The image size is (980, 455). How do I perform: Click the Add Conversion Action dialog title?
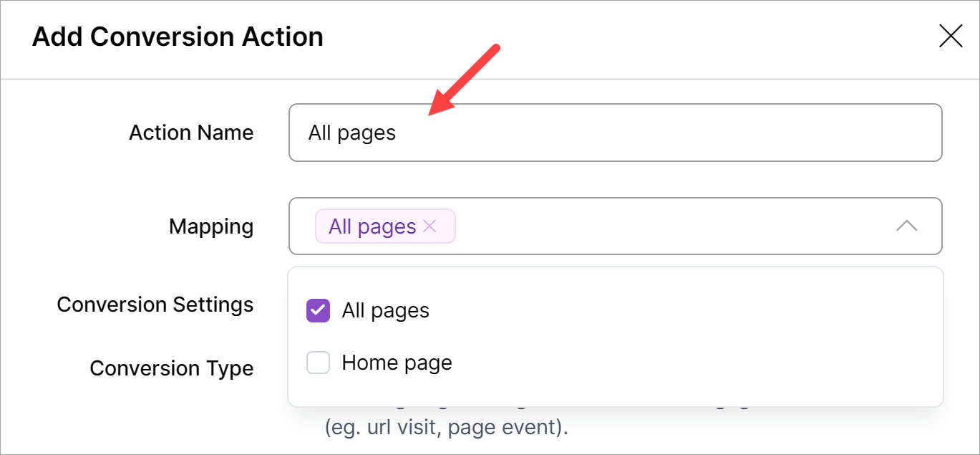pyautogui.click(x=178, y=37)
